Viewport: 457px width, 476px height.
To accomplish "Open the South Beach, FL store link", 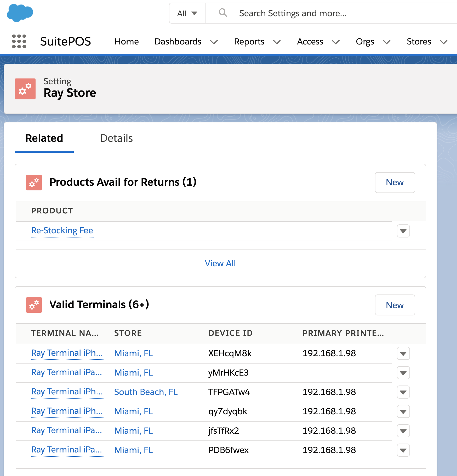I will tap(146, 392).
